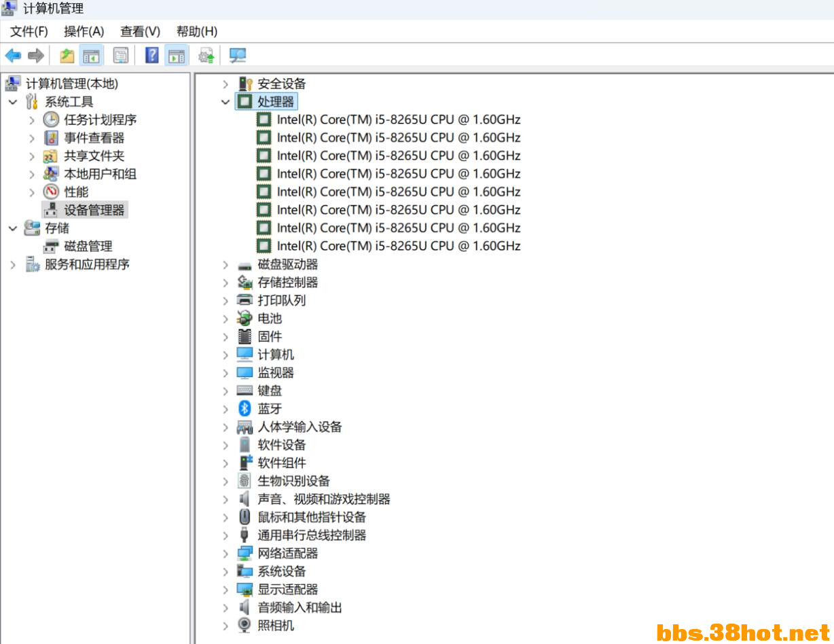Click the battery icon beside 电池
The width and height of the screenshot is (834, 644).
click(x=245, y=319)
